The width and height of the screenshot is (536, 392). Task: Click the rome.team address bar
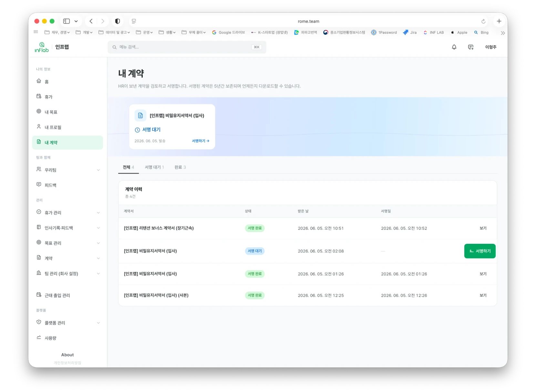[308, 21]
